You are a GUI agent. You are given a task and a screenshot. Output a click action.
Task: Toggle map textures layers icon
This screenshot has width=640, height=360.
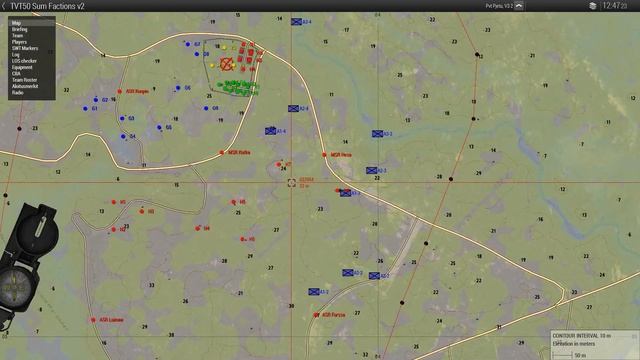593,6
